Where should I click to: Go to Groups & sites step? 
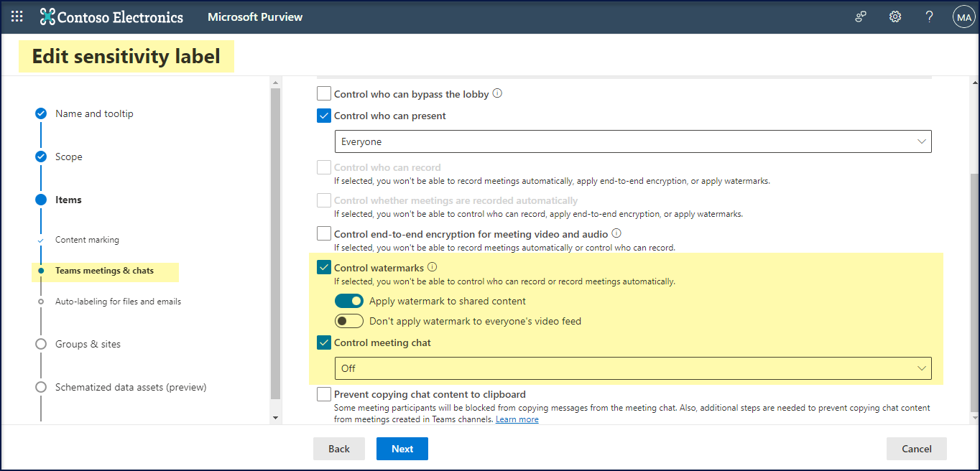88,344
